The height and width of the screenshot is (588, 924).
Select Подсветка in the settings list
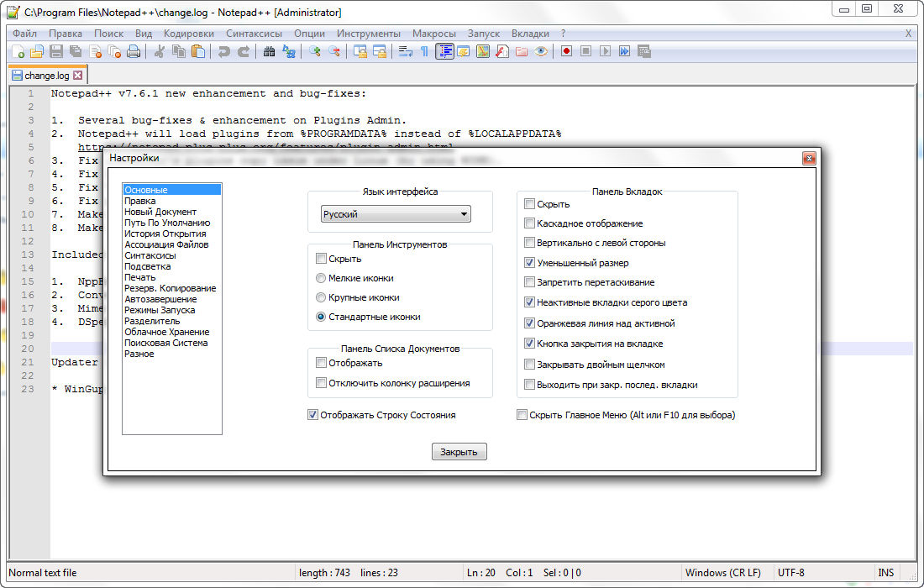(147, 266)
